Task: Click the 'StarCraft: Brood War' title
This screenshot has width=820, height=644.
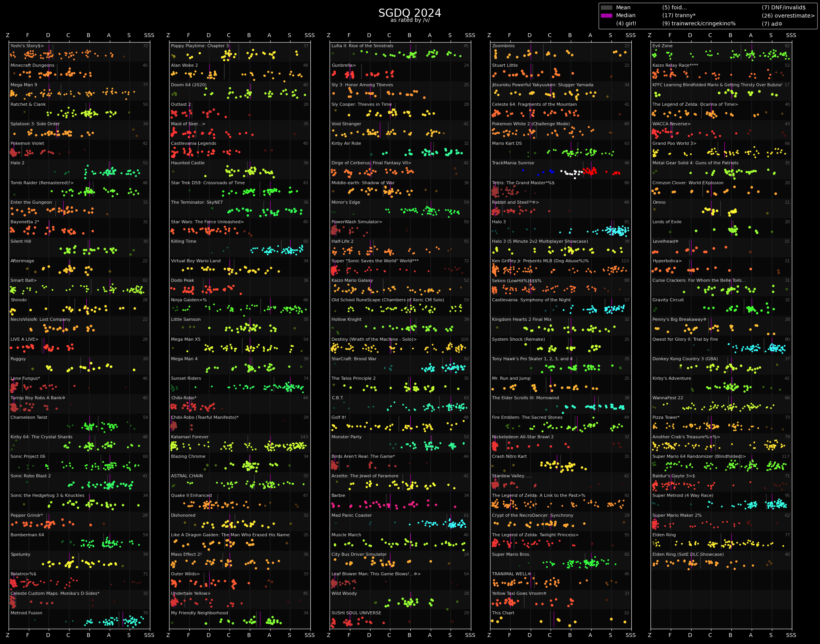Action: [354, 359]
